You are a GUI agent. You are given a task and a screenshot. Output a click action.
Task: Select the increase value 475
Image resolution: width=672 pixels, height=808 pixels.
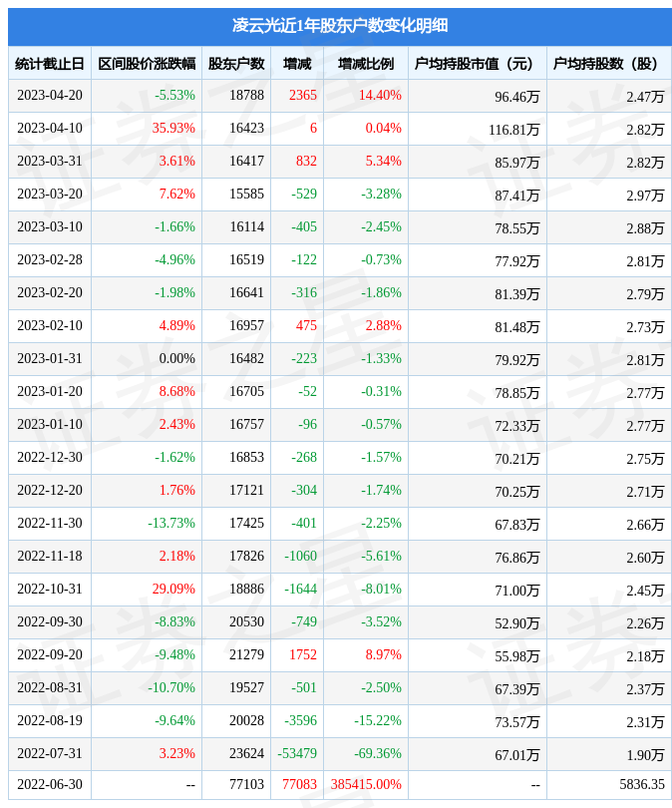point(306,325)
